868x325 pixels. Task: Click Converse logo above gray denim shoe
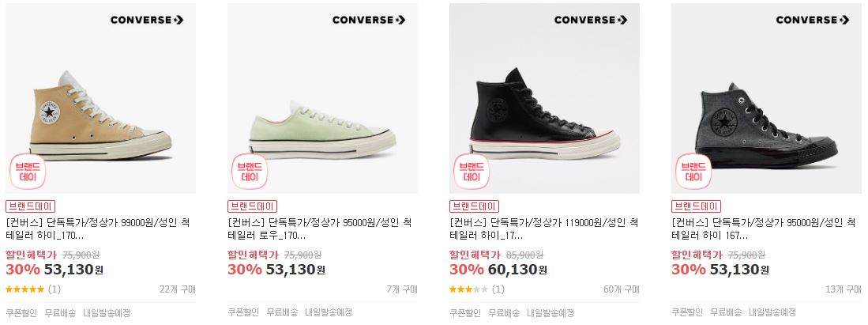pyautogui.click(x=813, y=20)
